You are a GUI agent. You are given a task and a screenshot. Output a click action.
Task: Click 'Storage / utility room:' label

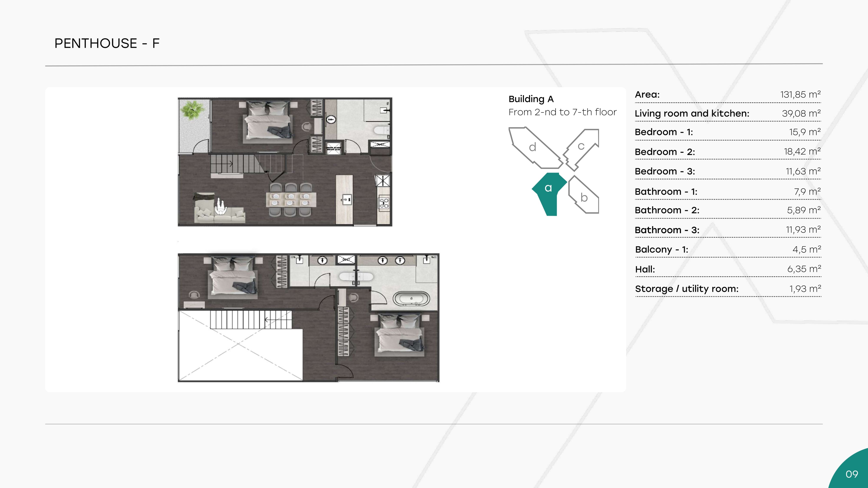(x=687, y=289)
